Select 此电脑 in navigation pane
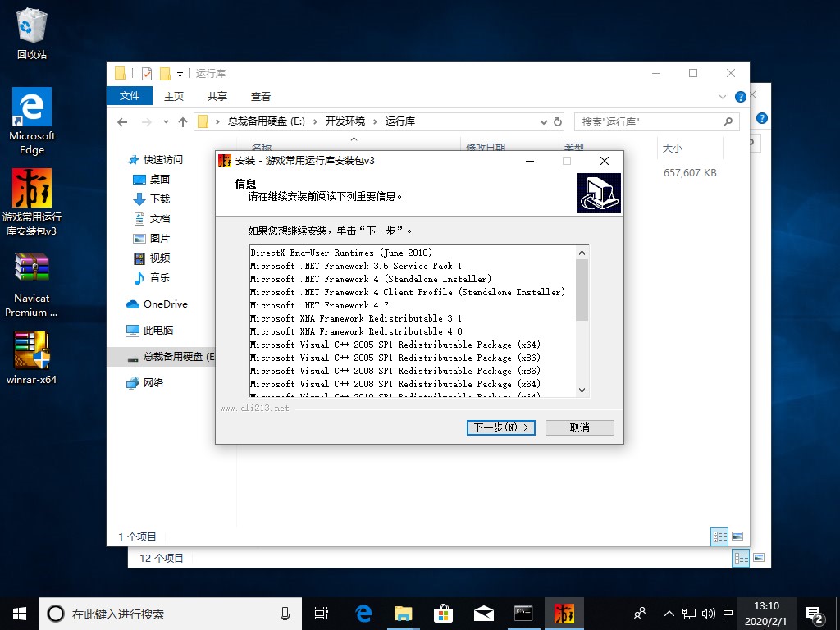Viewport: 840px width, 630px height. click(x=149, y=330)
